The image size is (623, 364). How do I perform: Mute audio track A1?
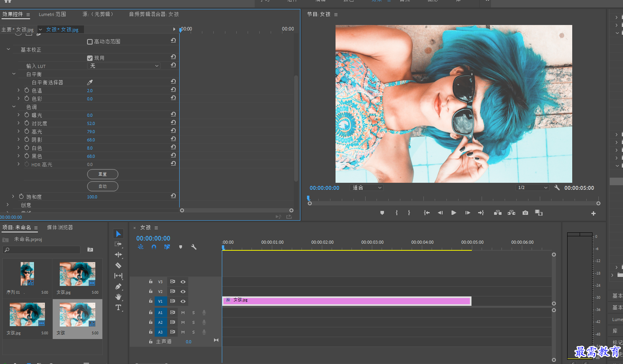(183, 312)
